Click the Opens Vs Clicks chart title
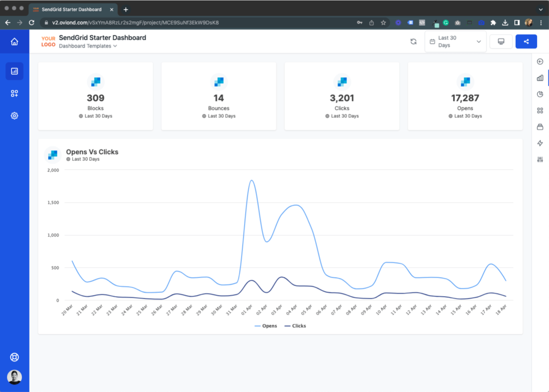Image resolution: width=549 pixels, height=392 pixels. (92, 152)
